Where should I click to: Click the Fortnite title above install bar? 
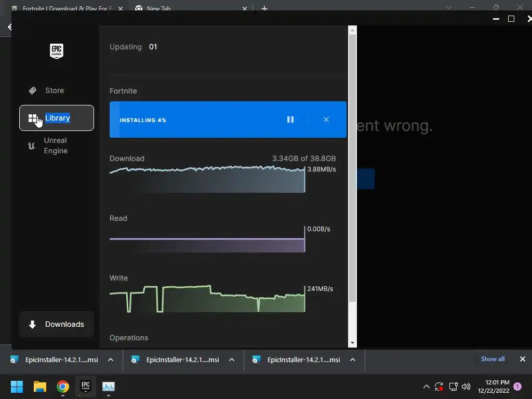point(123,91)
